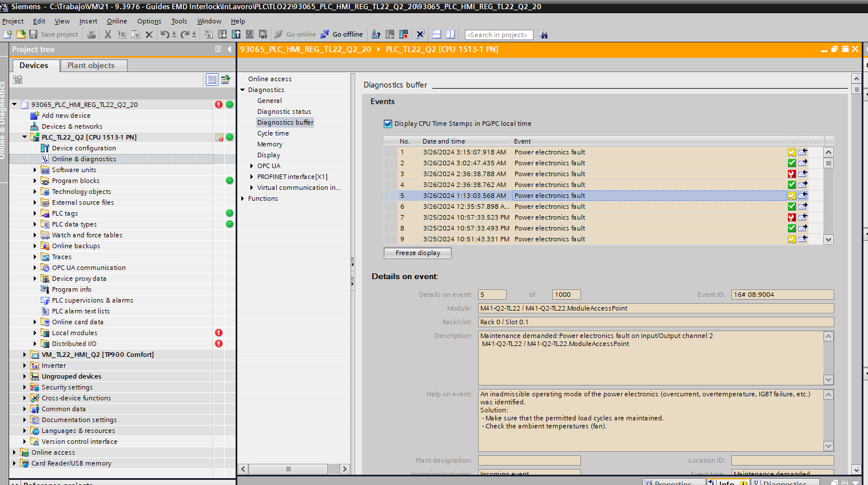Open Cycle time in navigation

273,133
